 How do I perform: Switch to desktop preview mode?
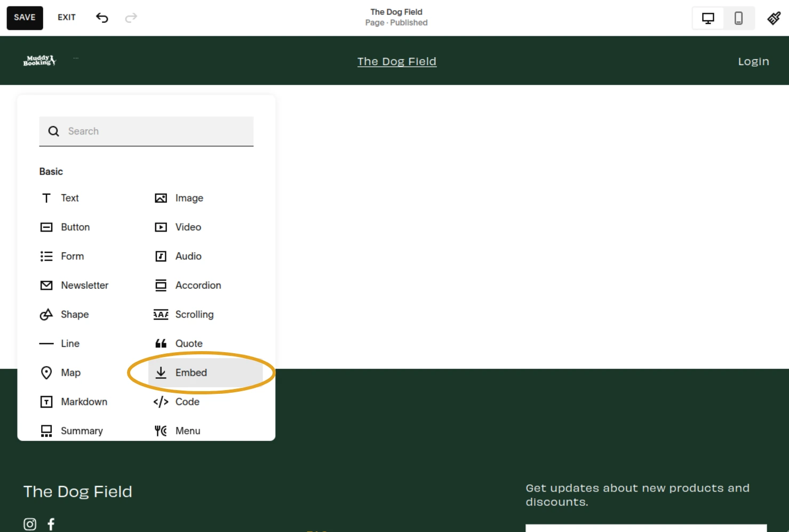pyautogui.click(x=708, y=18)
